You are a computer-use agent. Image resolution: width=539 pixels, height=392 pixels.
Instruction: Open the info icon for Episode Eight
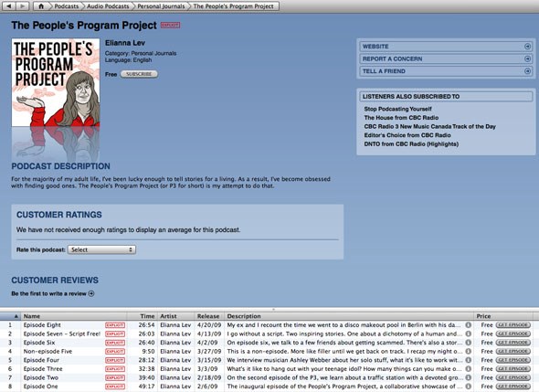pyautogui.click(x=468, y=325)
